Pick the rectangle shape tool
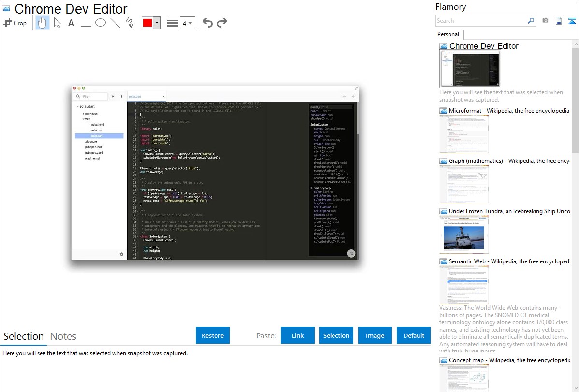The height and width of the screenshot is (392, 579). point(86,23)
